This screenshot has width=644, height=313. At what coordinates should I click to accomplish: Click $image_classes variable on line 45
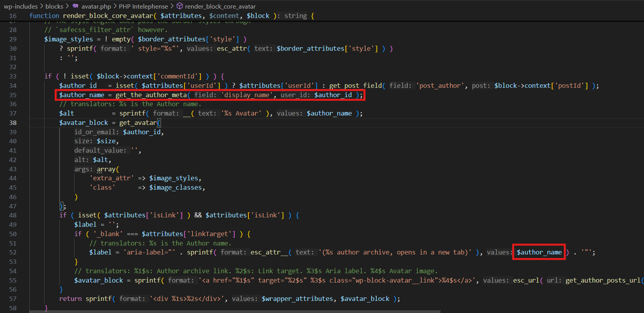click(x=175, y=188)
